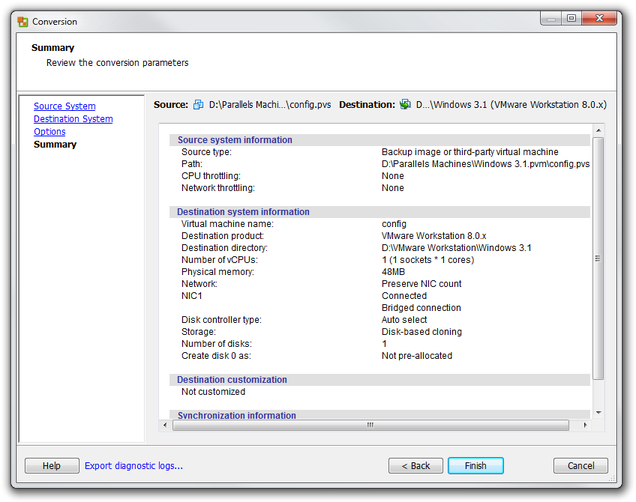Image resolution: width=636 pixels, height=502 pixels.
Task: Click the Network throttling label
Action: coord(218,188)
